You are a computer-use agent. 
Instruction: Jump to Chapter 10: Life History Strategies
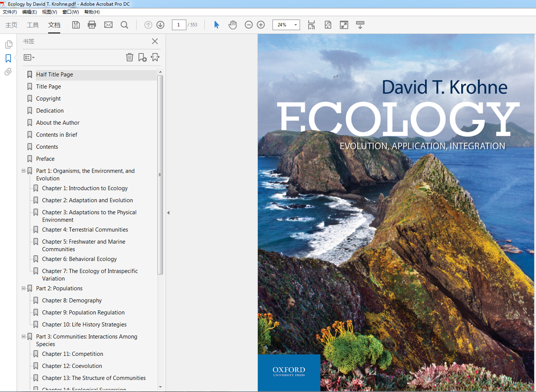click(84, 325)
